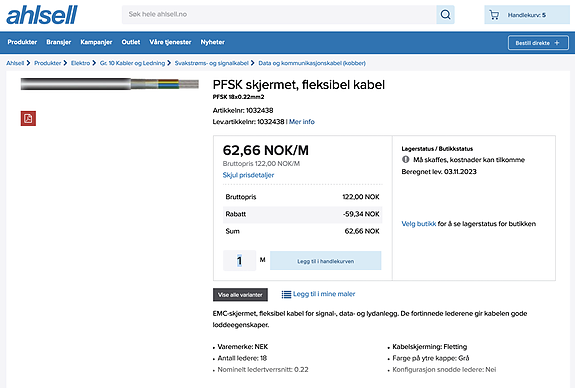Click Legg til i mine maler link
The height and width of the screenshot is (388, 575).
pyautogui.click(x=324, y=294)
